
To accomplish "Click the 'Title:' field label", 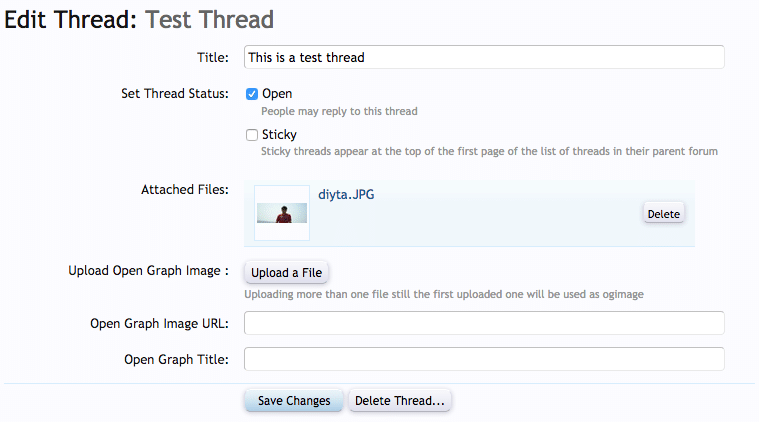I will 213,58.
